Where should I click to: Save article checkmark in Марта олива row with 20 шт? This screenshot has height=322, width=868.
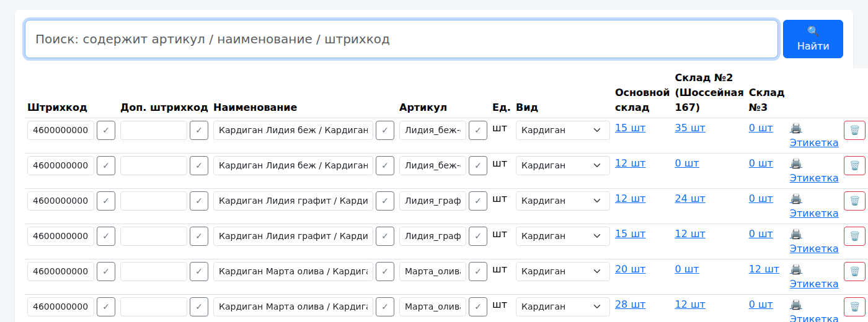(478, 272)
